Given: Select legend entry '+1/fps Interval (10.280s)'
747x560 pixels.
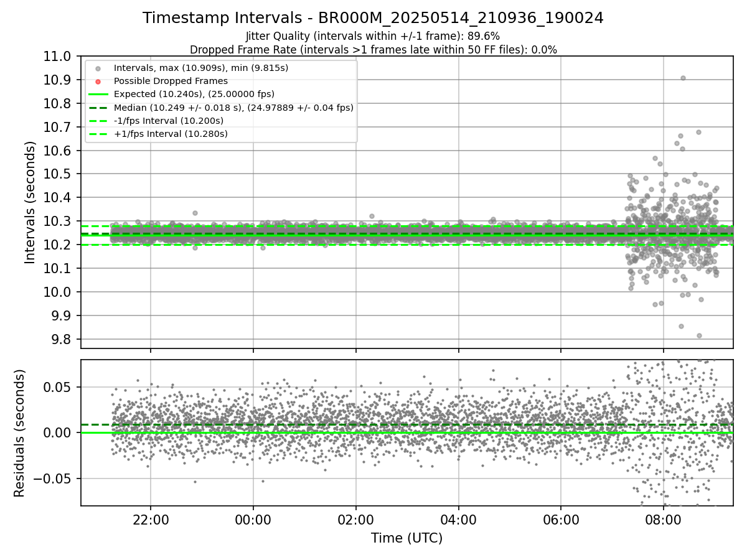Looking at the screenshot, I should 171,134.
